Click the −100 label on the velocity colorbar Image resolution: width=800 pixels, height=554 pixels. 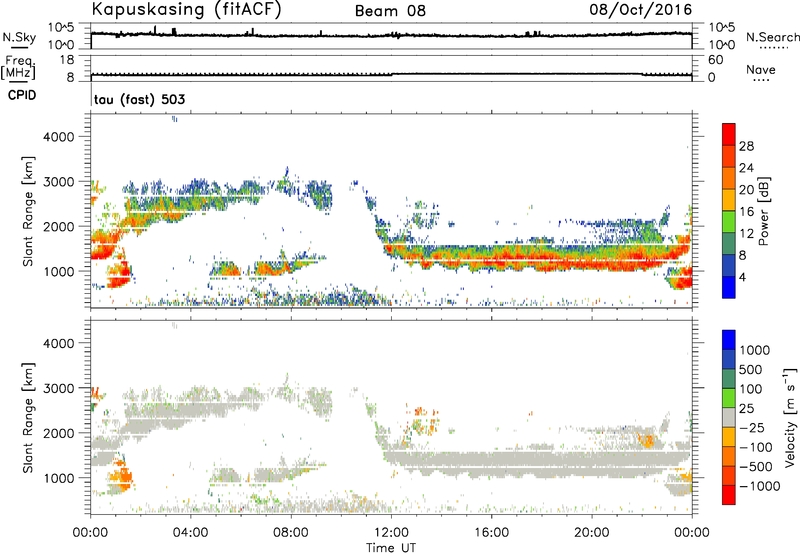click(756, 447)
